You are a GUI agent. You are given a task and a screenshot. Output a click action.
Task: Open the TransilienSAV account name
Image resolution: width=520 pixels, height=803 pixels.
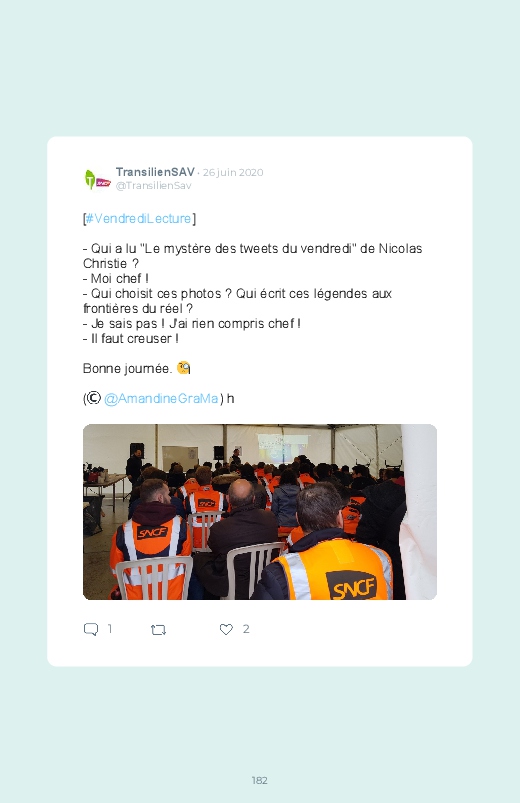tap(155, 172)
